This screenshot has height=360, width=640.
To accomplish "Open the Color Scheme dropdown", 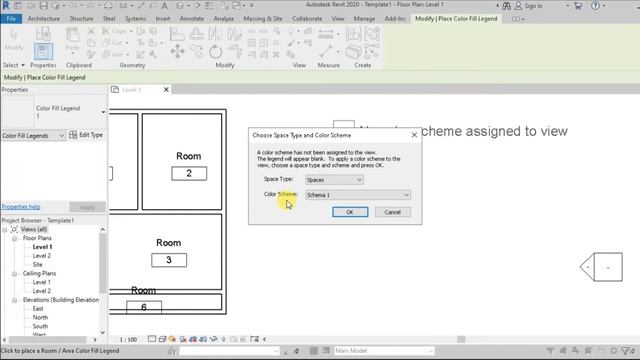I will point(358,195).
